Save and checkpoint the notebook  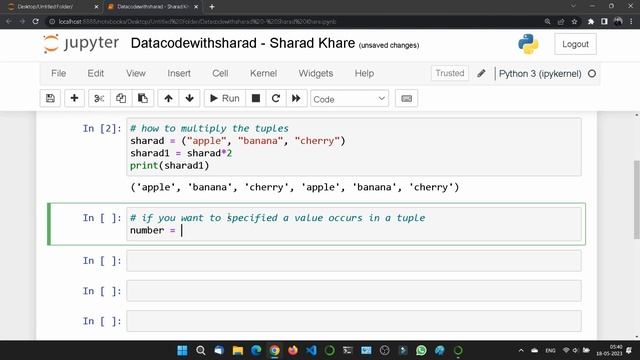(50, 98)
